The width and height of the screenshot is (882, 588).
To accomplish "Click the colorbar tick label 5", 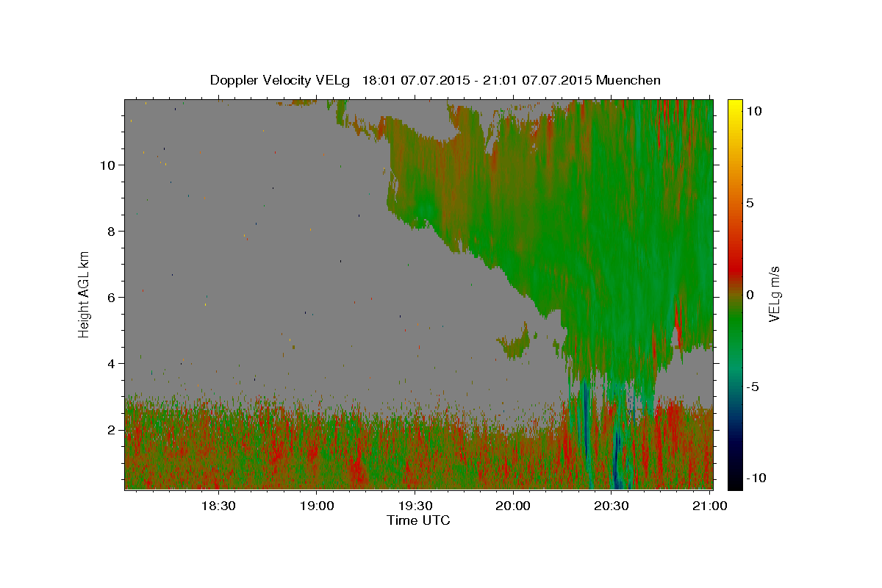I will pyautogui.click(x=750, y=203).
